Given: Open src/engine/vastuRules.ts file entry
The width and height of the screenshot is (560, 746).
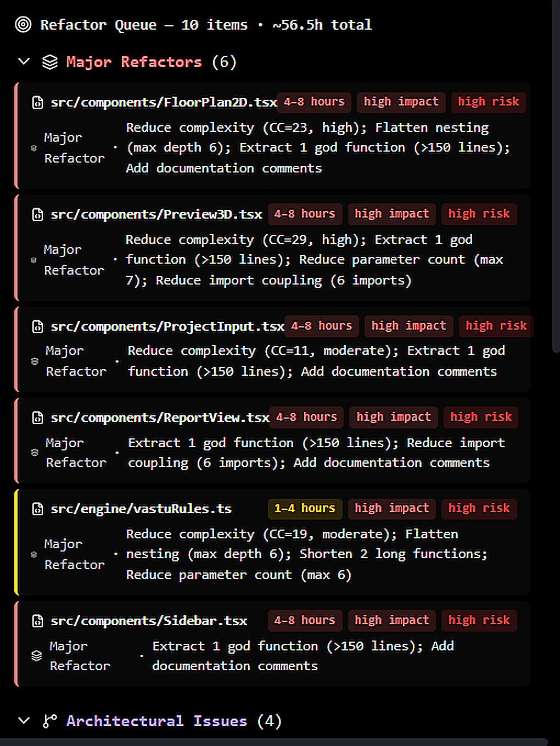Looking at the screenshot, I should point(141,509).
